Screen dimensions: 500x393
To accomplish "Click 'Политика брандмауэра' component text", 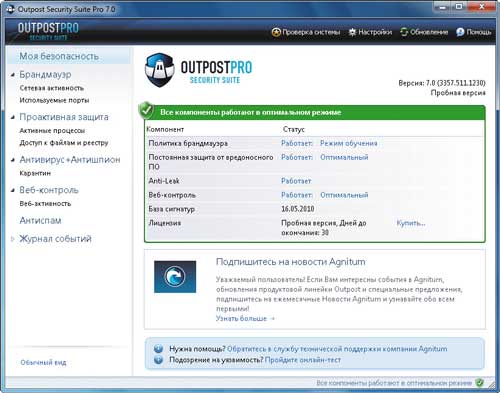I will coord(188,143).
